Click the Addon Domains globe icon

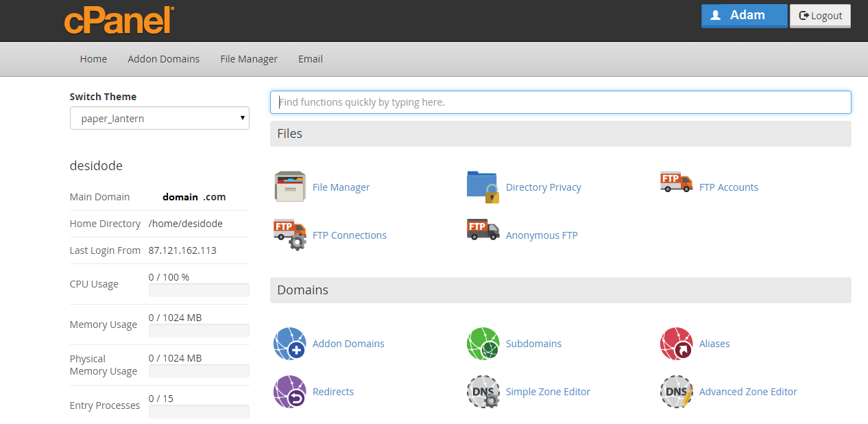point(290,344)
